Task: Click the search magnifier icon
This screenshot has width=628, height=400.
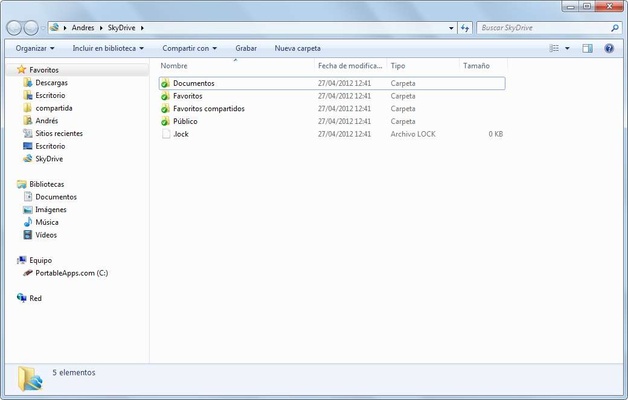Action: 615,28
